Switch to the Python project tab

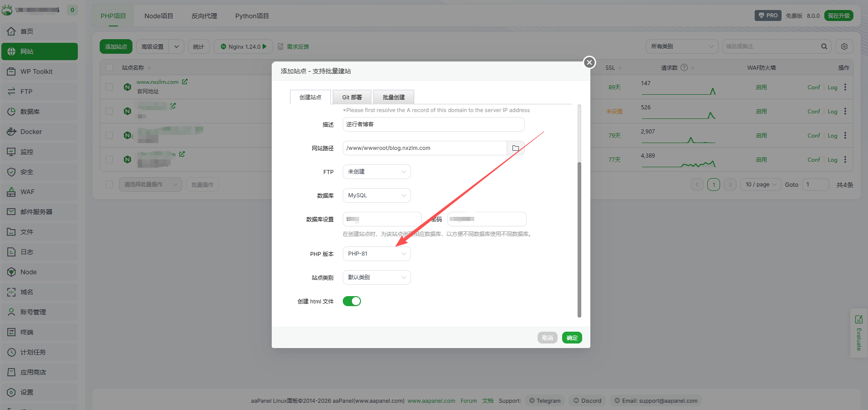(252, 16)
